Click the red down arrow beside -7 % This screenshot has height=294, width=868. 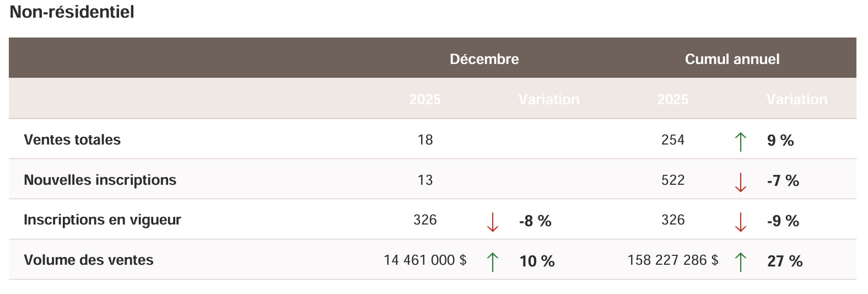click(741, 181)
